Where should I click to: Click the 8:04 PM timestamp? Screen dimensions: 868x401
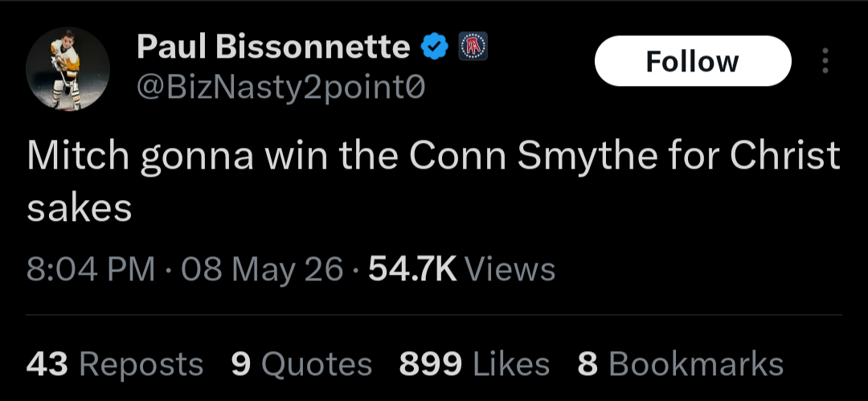[91, 270]
